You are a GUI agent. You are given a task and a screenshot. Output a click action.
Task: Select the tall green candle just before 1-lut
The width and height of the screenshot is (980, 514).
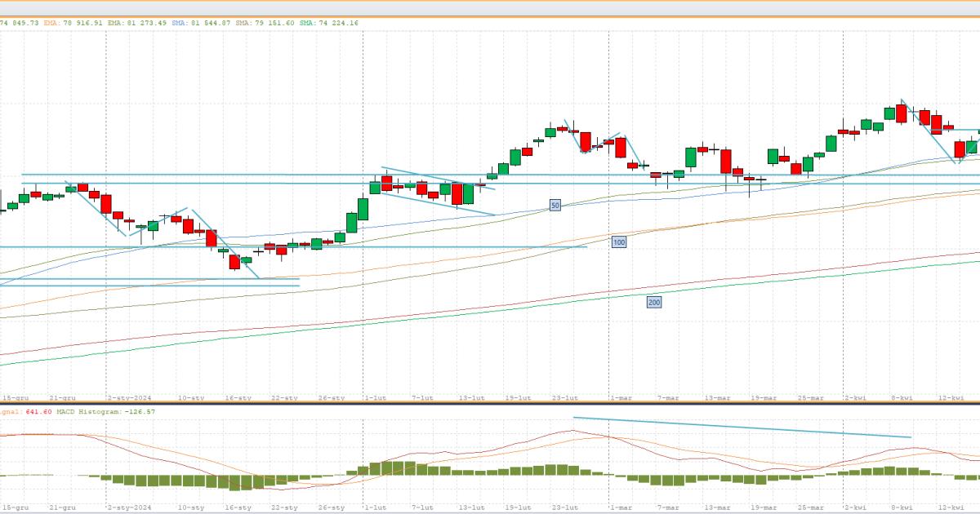pyautogui.click(x=363, y=209)
